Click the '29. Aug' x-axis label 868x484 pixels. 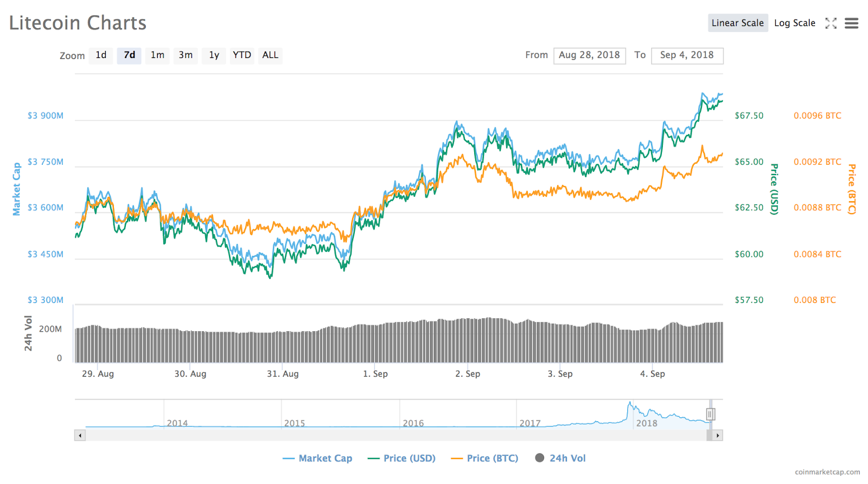click(x=98, y=374)
